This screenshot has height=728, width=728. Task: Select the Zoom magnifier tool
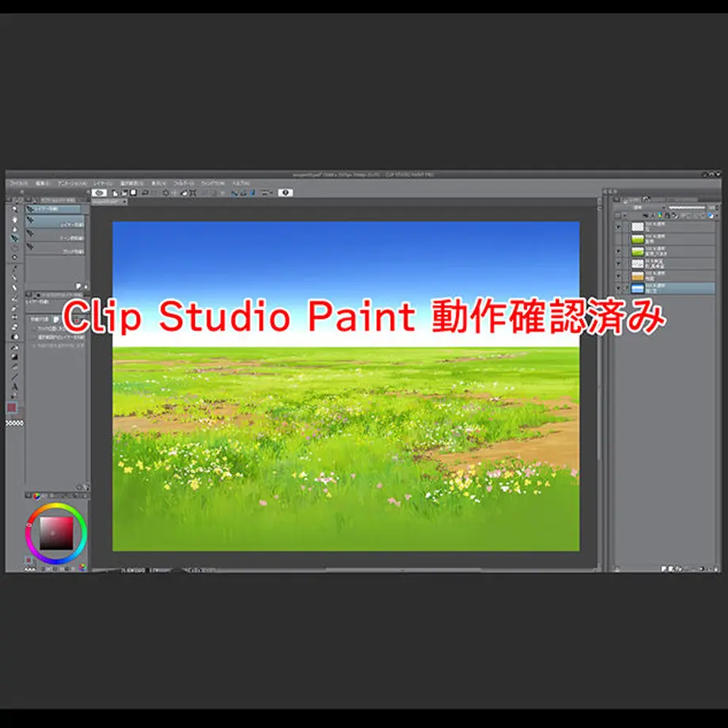[14, 209]
